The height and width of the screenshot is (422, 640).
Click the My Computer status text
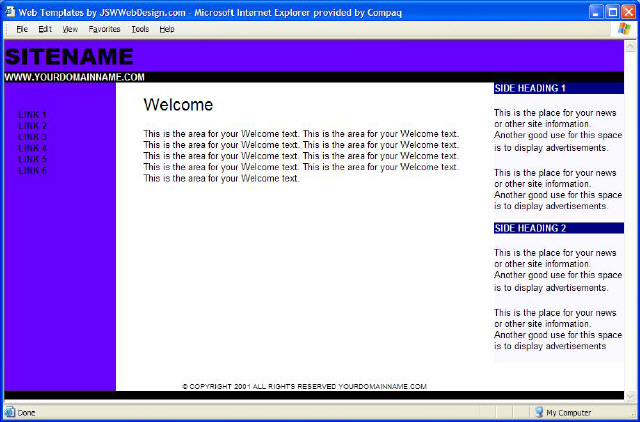569,413
